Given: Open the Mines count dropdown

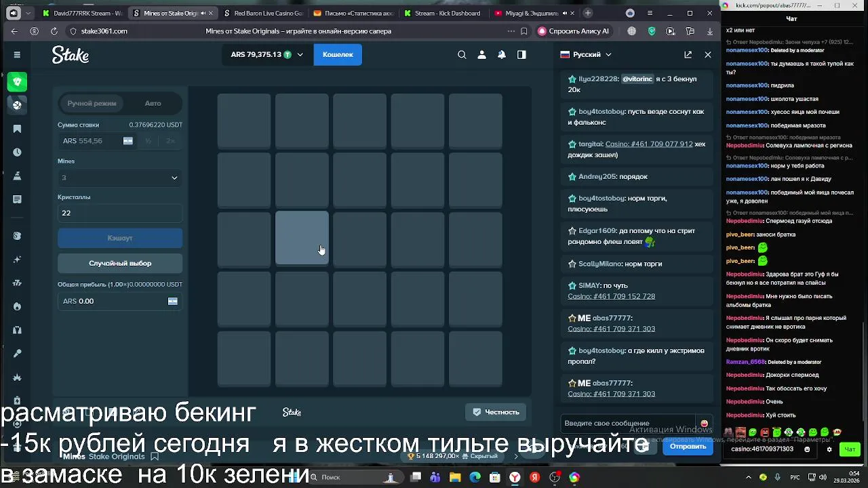Looking at the screenshot, I should (x=120, y=178).
